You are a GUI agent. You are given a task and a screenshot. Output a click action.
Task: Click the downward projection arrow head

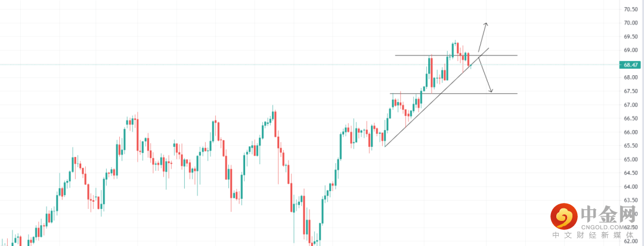491,91
